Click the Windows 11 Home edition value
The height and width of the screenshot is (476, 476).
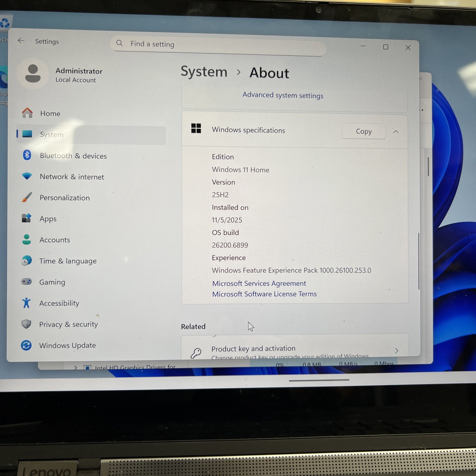coord(240,170)
